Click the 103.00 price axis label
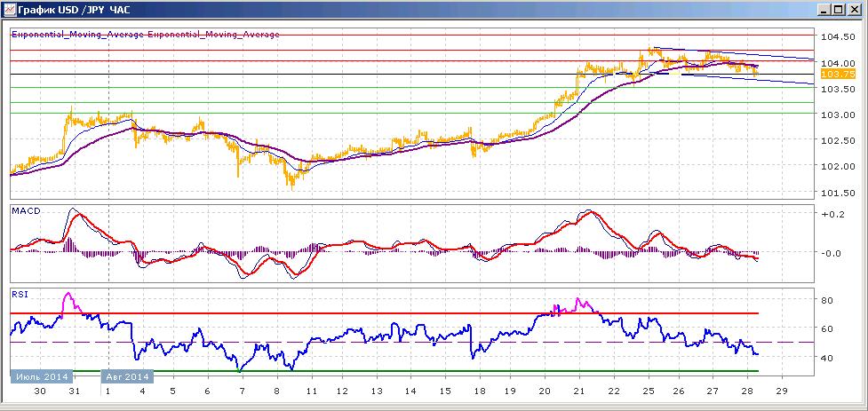Viewport: 868px width, 411px height. coord(836,115)
